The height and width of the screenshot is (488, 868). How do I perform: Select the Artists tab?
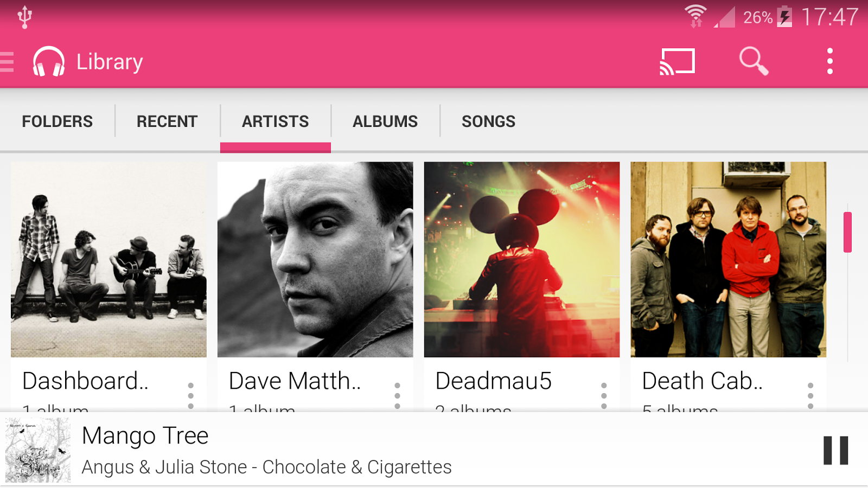276,121
